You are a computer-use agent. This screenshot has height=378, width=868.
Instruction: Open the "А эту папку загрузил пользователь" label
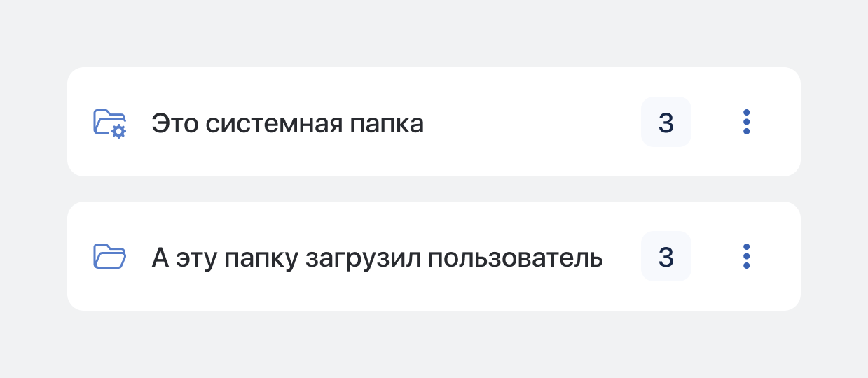(378, 258)
